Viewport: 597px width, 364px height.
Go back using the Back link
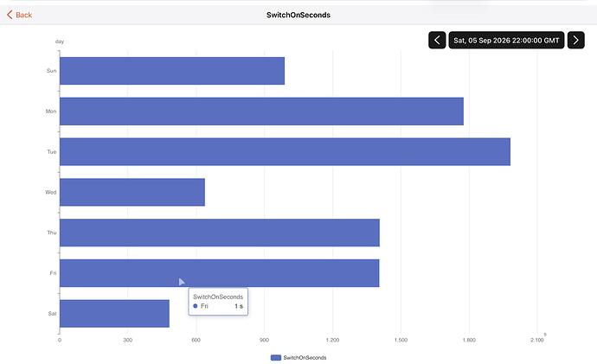pyautogui.click(x=19, y=15)
